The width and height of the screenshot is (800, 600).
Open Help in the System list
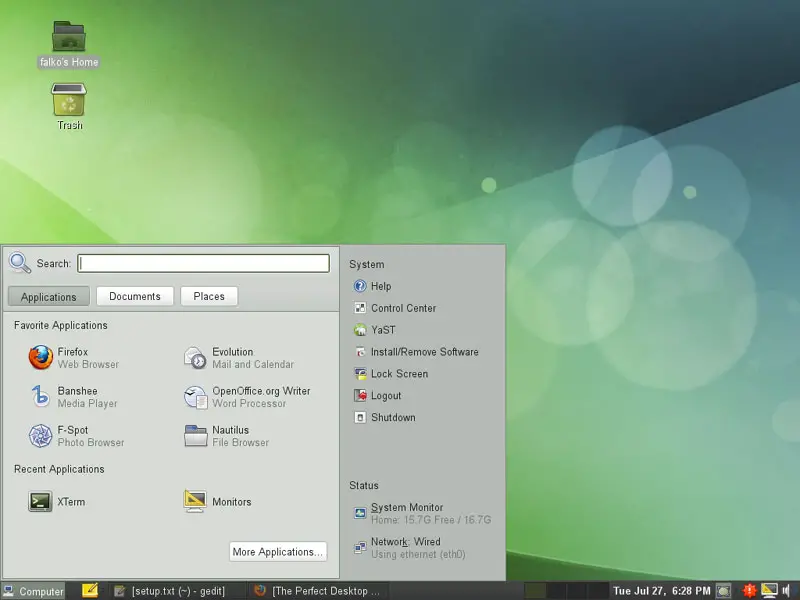(x=372, y=286)
